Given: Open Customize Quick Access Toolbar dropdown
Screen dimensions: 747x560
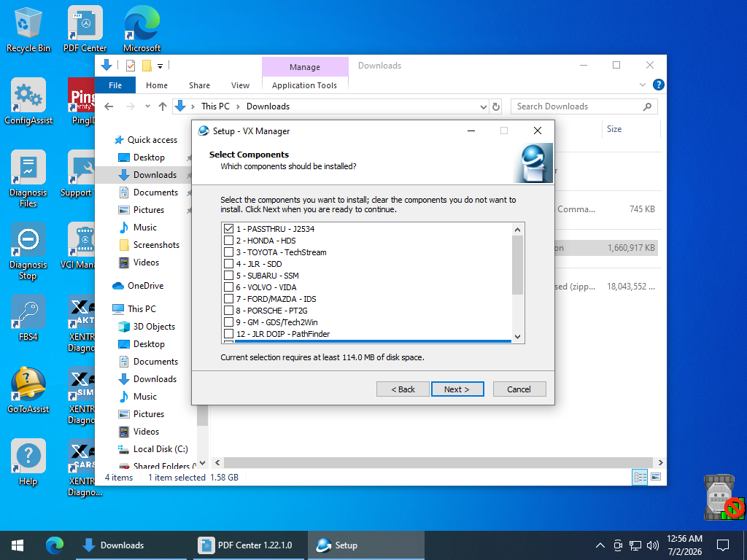Looking at the screenshot, I should [160, 66].
